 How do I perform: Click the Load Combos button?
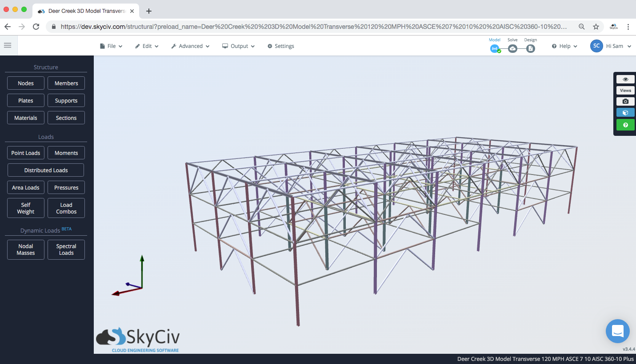click(x=66, y=208)
